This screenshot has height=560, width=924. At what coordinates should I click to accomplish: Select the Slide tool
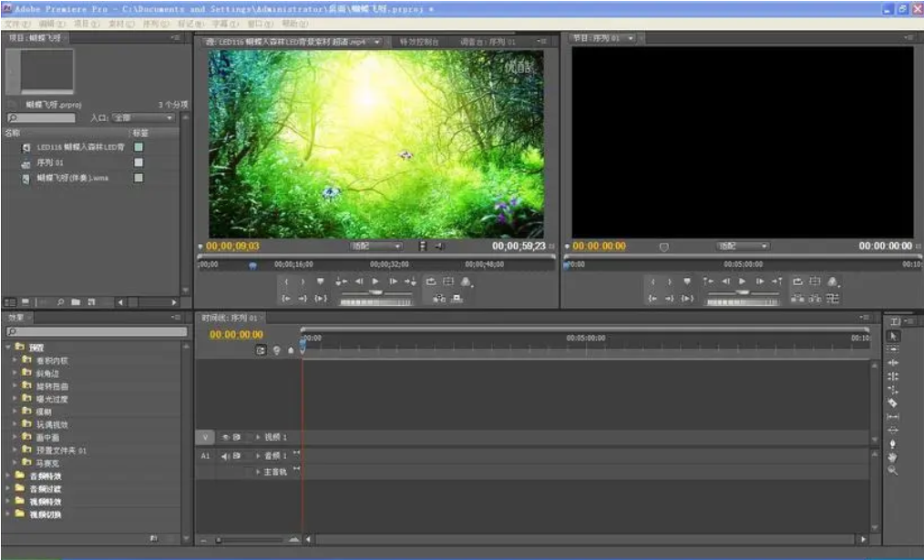893,431
